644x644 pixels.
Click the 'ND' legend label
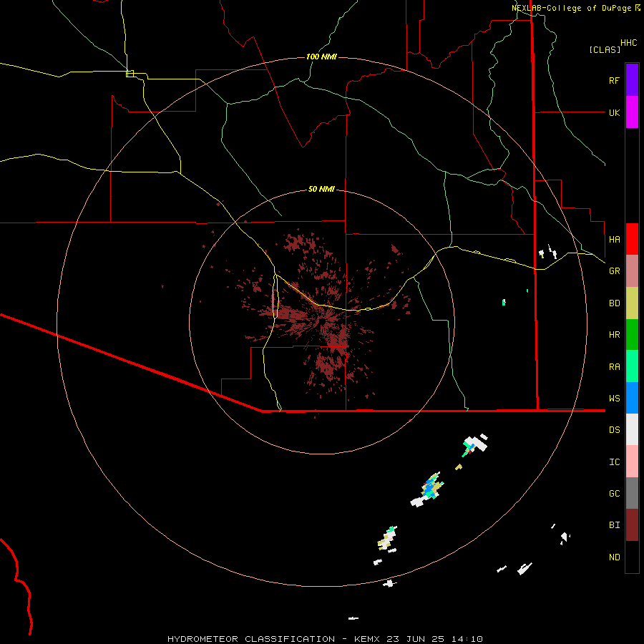614,557
